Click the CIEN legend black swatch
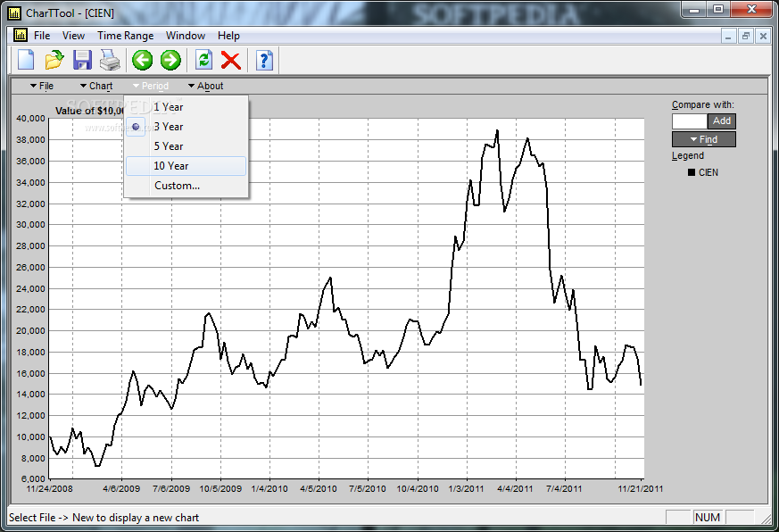The image size is (779, 532). [x=691, y=172]
